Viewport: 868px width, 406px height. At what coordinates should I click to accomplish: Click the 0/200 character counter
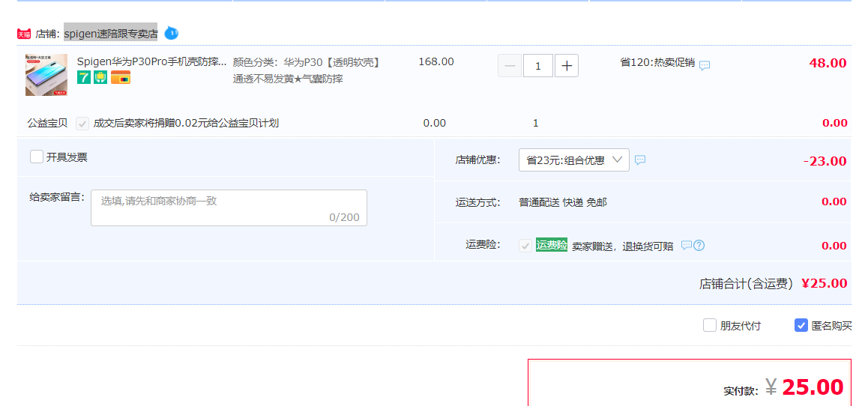tap(344, 217)
